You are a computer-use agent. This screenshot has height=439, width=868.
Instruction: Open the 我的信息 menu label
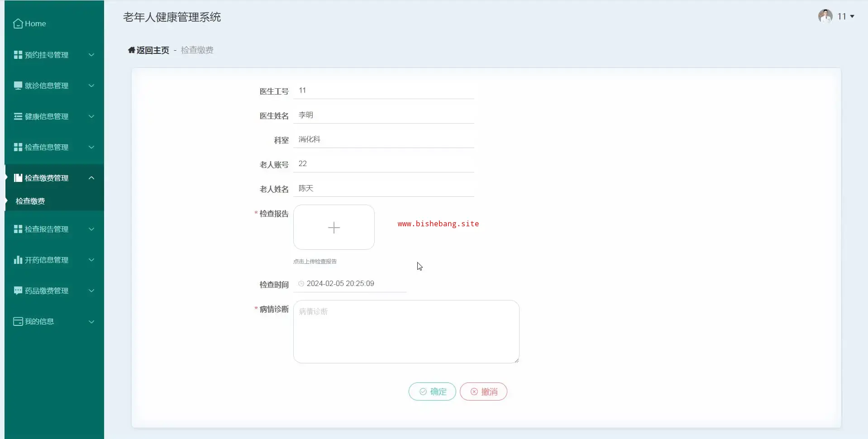click(39, 321)
